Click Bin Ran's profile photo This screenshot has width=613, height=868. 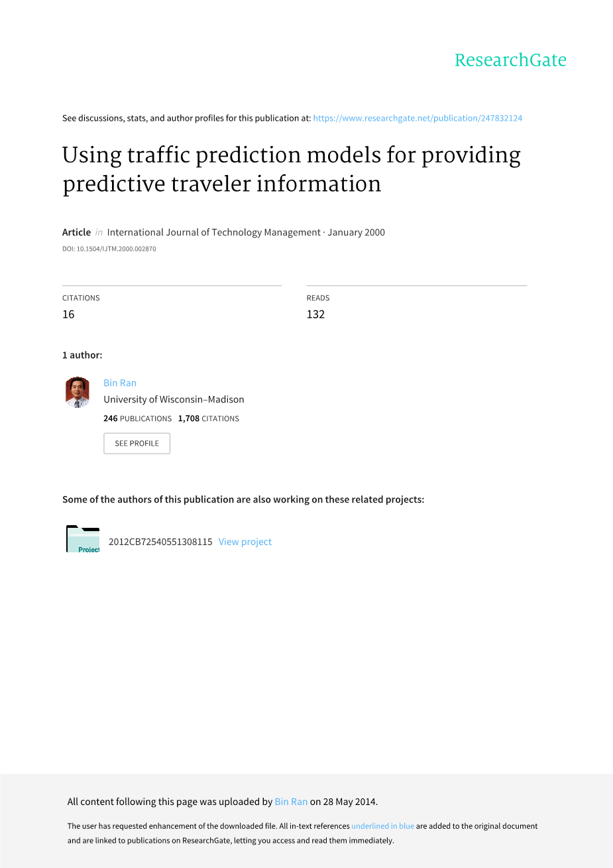pyautogui.click(x=78, y=392)
